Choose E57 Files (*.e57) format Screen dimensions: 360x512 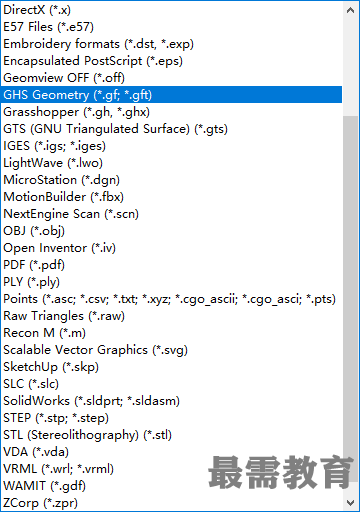point(171,27)
